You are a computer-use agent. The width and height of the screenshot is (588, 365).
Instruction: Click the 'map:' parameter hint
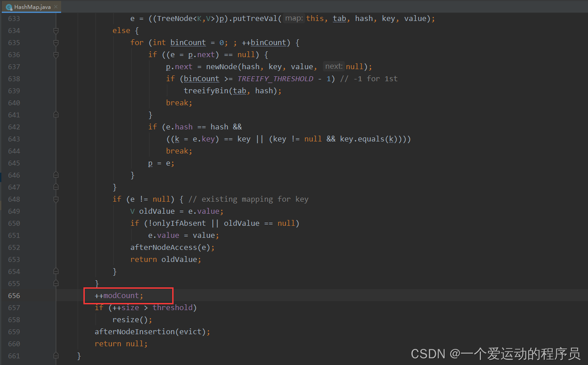point(294,18)
